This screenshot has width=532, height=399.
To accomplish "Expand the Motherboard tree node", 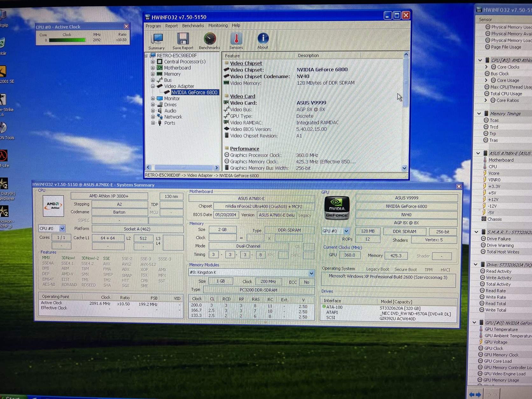I will [x=153, y=68].
